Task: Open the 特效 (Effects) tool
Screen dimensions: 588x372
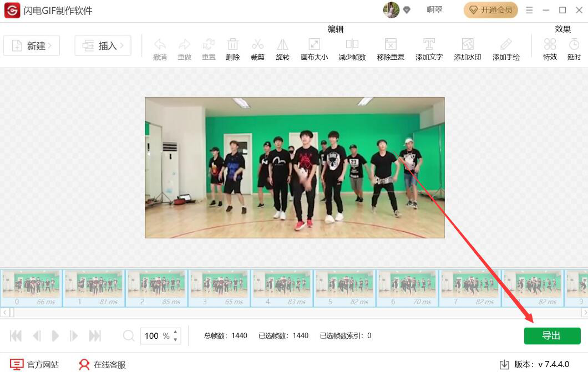Action: 550,49
